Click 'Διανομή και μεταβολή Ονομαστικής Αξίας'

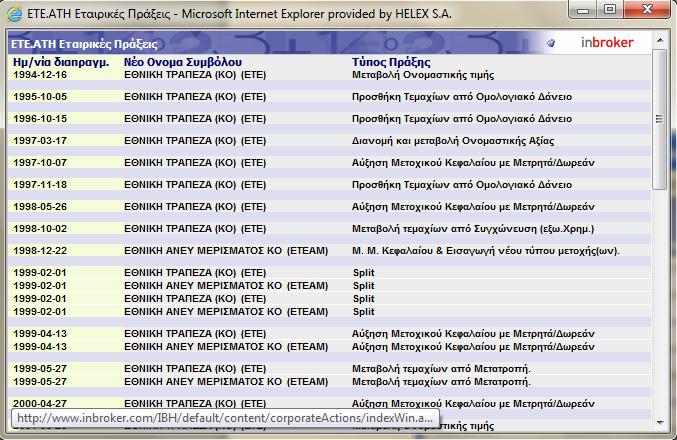point(453,141)
